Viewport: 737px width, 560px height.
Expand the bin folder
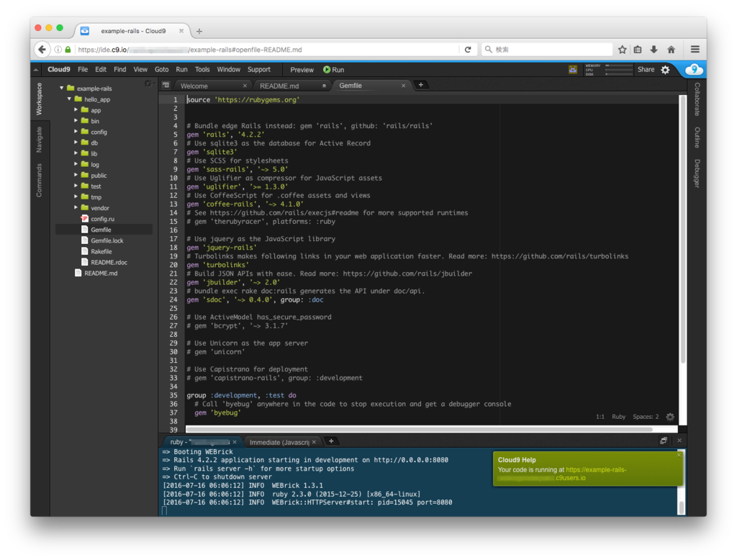tap(76, 120)
